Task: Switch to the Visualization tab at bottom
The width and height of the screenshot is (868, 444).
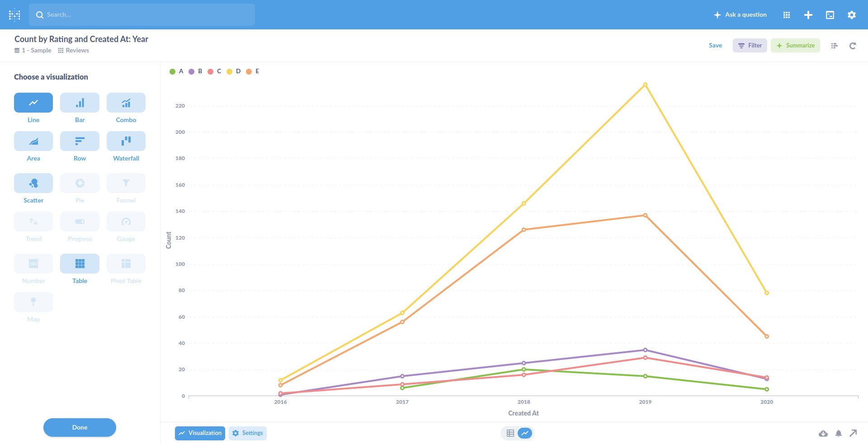Action: point(199,433)
